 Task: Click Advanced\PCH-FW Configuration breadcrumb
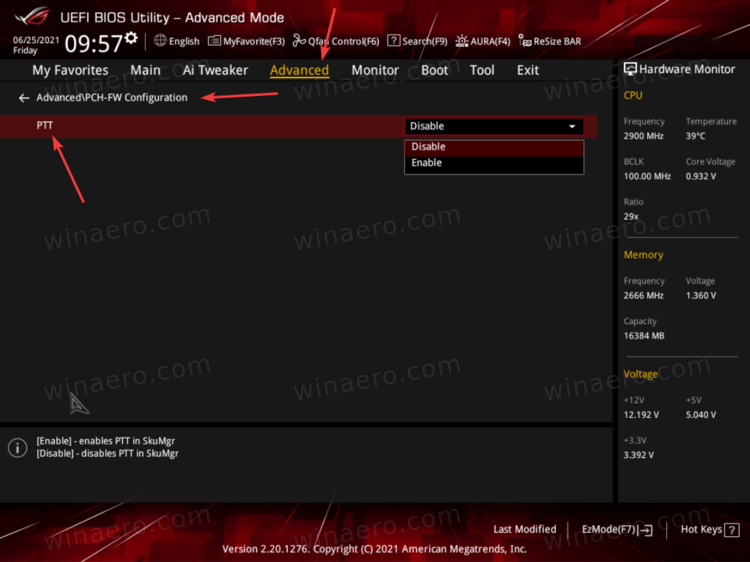tap(112, 98)
